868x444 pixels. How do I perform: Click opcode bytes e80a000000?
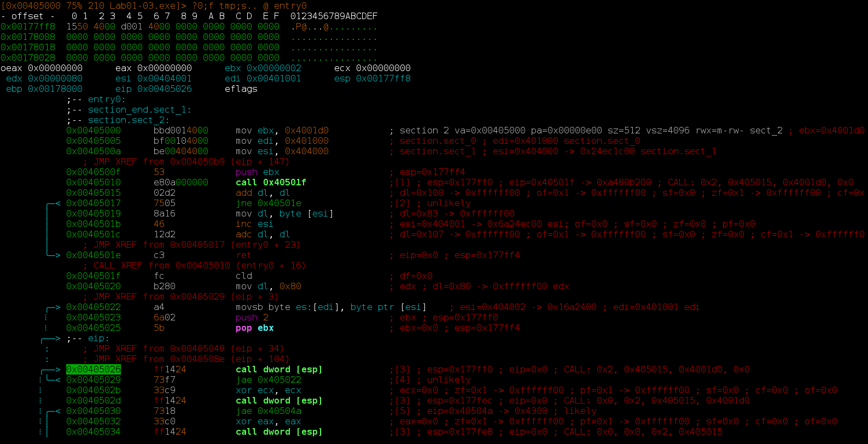pyautogui.click(x=181, y=182)
